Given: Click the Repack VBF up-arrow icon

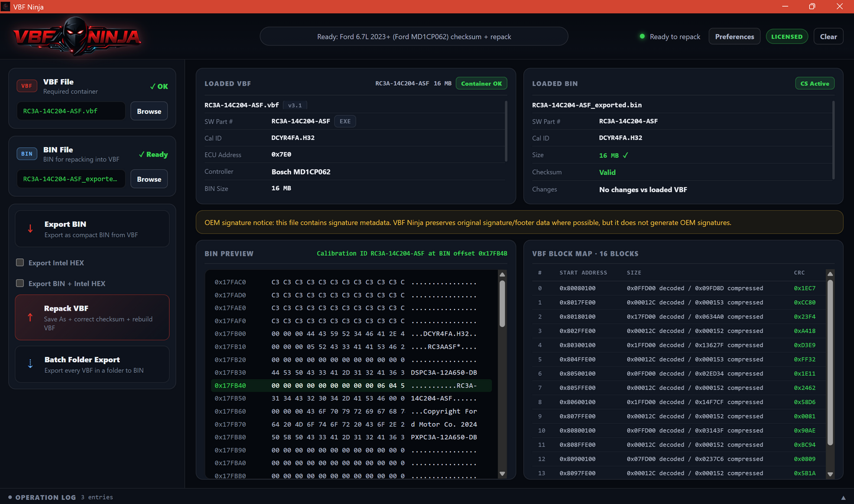Looking at the screenshot, I should pyautogui.click(x=30, y=317).
